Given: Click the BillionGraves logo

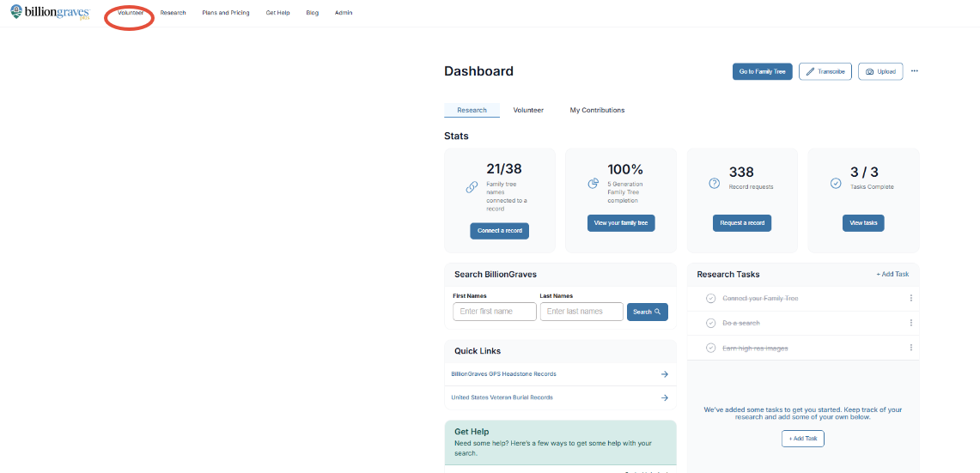Looking at the screenshot, I should pyautogui.click(x=50, y=13).
